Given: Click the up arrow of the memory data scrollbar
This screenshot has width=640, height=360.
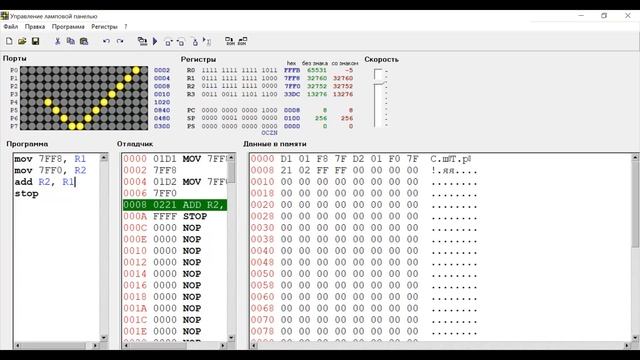Looking at the screenshot, I should coord(635,158).
